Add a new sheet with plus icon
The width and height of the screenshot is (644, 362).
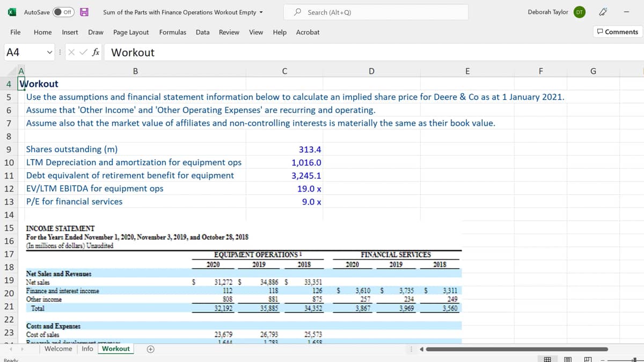point(151,349)
